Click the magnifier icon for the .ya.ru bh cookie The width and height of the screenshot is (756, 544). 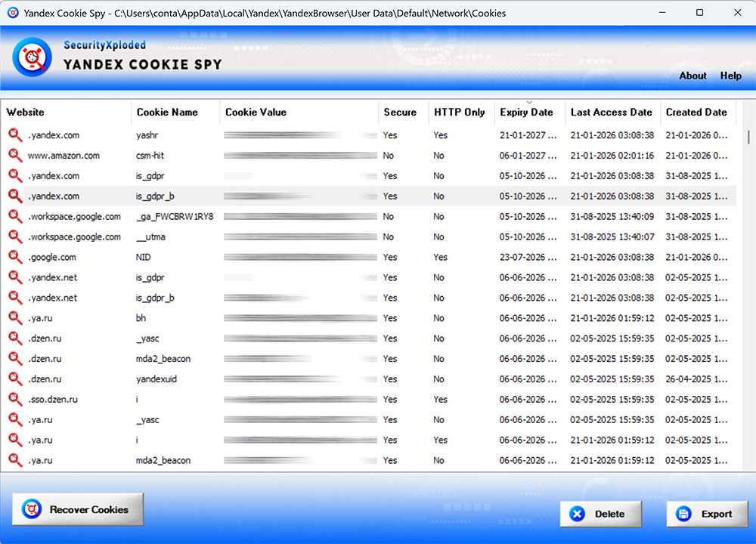pyautogui.click(x=16, y=318)
